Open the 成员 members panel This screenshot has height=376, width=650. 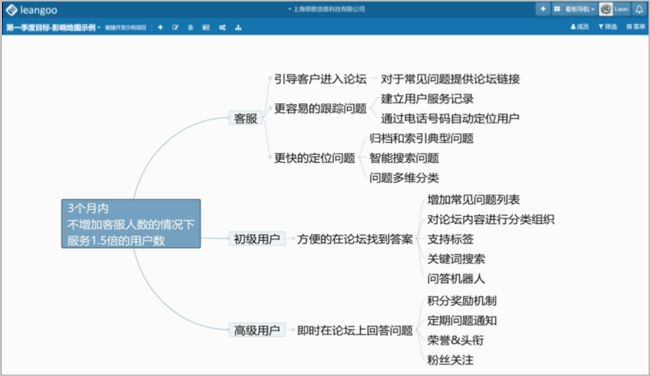tap(580, 27)
